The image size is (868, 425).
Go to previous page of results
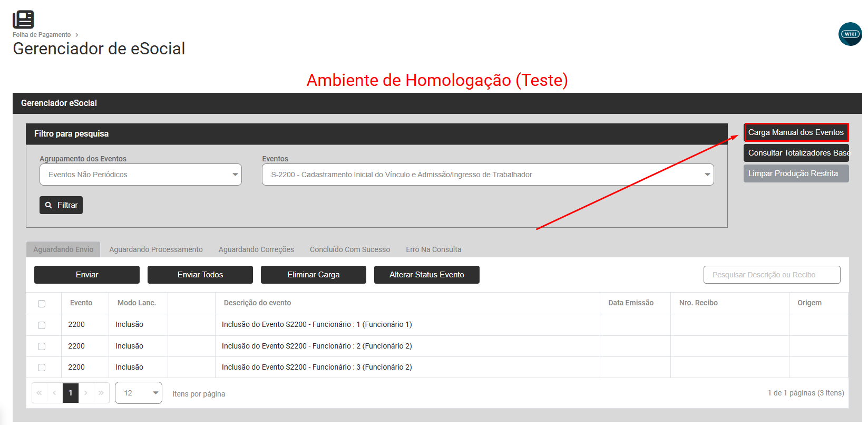pos(55,393)
